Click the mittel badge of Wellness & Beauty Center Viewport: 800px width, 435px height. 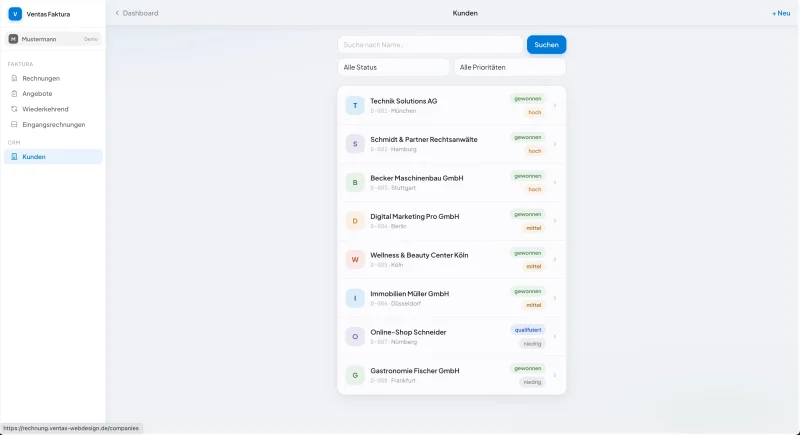click(x=534, y=266)
